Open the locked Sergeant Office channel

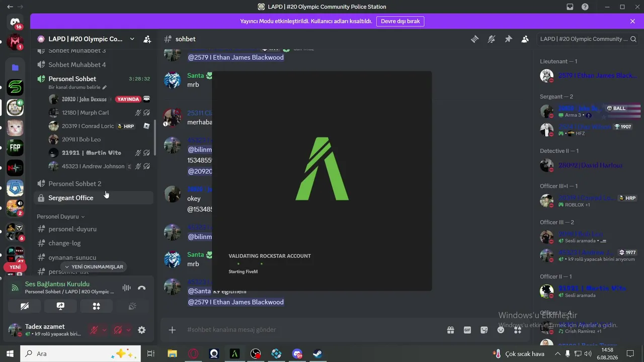click(94, 198)
